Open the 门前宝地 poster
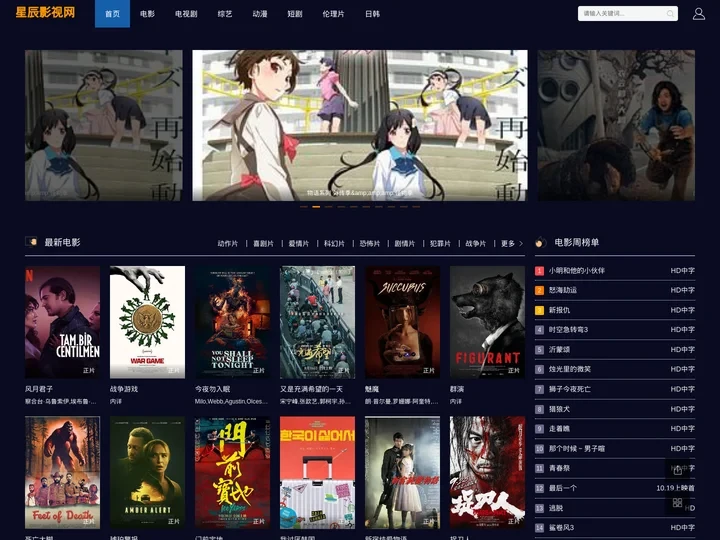The height and width of the screenshot is (540, 720). tap(232, 472)
